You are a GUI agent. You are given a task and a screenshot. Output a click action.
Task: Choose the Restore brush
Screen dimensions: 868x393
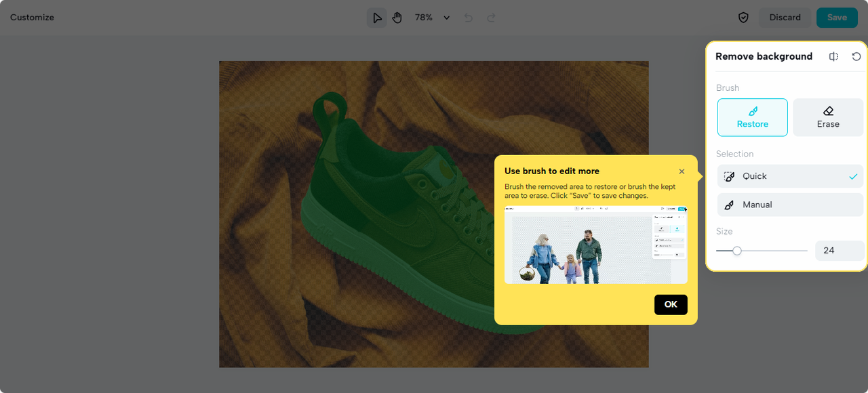(753, 117)
